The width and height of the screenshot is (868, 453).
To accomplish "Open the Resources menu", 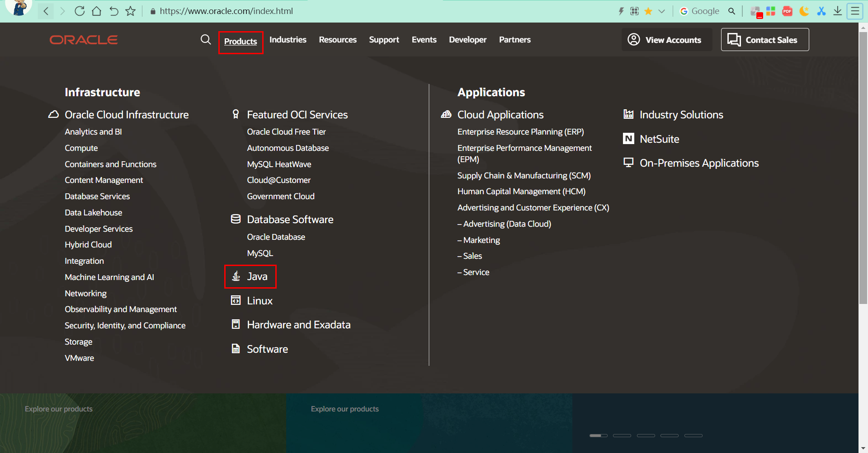I will [x=338, y=40].
